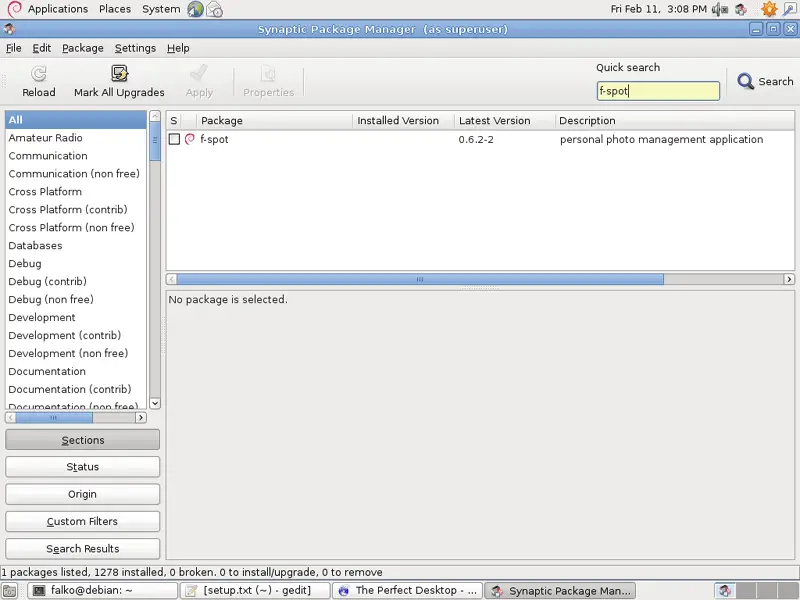This screenshot has width=800, height=600.
Task: Open the File menu
Action: point(14,48)
